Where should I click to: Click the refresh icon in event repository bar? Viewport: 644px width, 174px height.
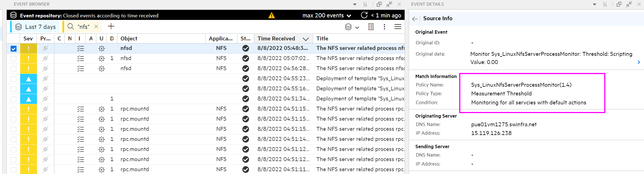coord(364,15)
